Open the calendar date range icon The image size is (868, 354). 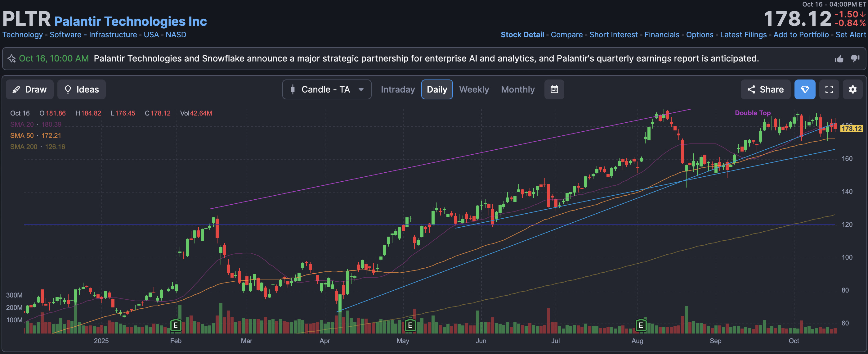click(554, 89)
